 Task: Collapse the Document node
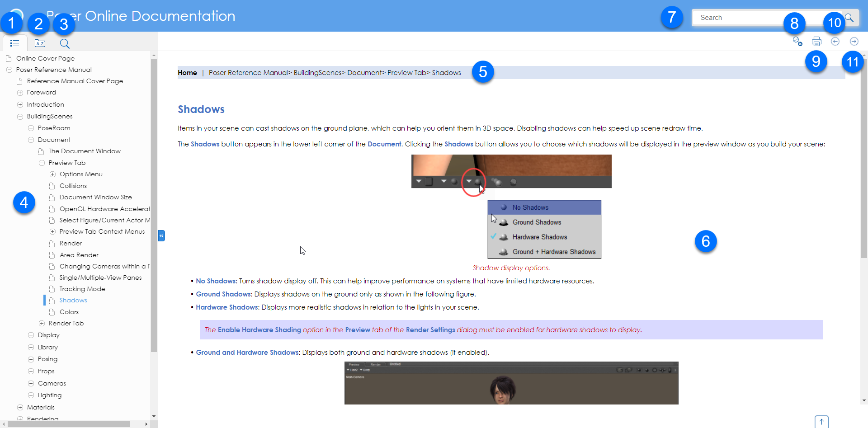point(31,140)
